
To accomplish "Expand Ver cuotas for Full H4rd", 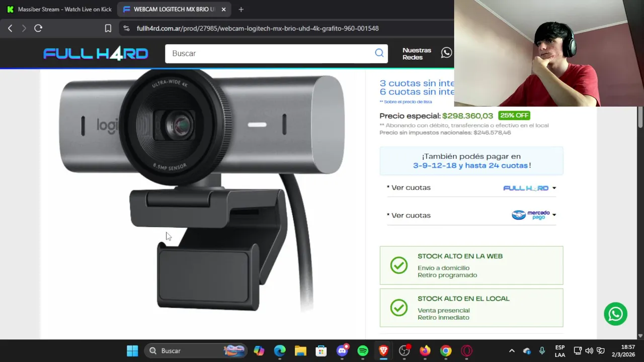I will click(471, 188).
